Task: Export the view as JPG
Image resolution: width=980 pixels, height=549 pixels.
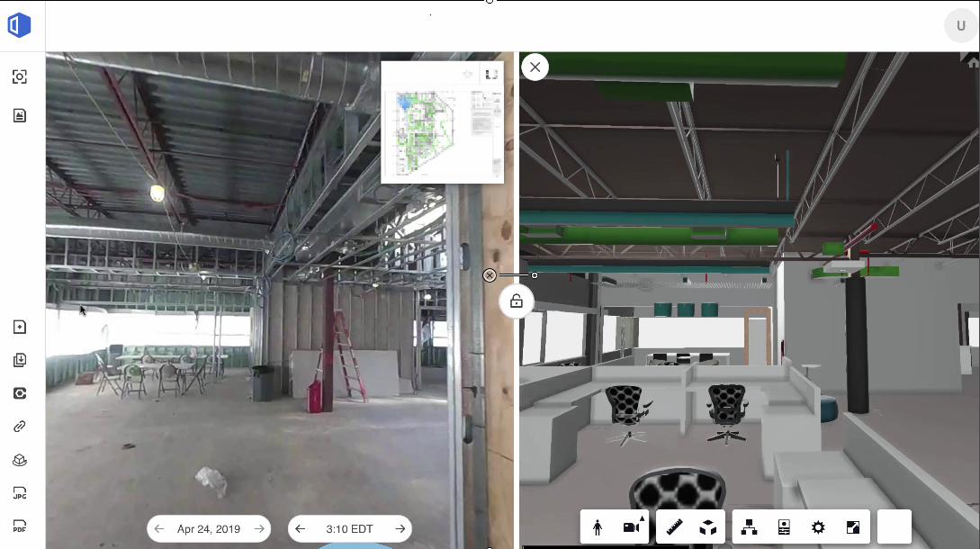Action: pos(20,493)
